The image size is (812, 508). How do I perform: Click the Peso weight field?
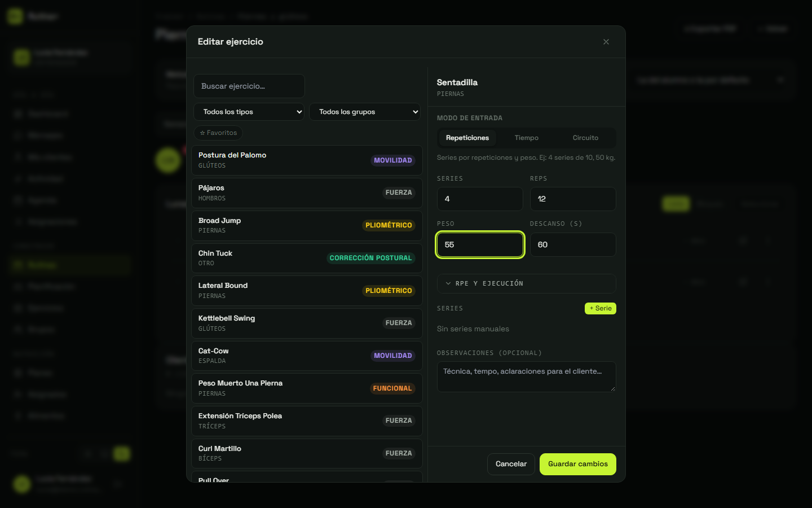tap(480, 245)
